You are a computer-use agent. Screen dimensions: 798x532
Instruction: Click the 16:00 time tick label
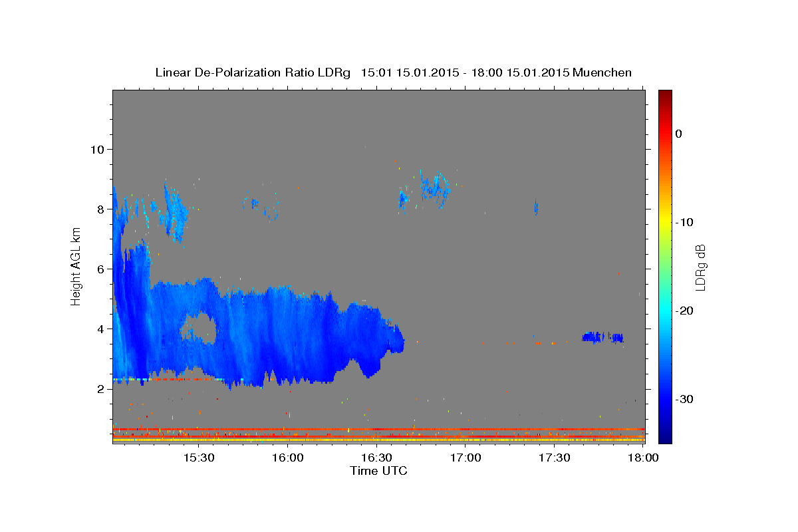coord(288,458)
